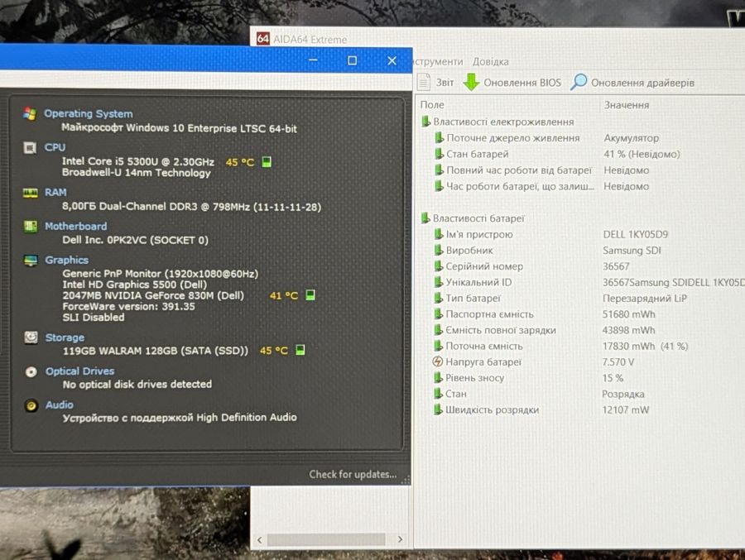The height and width of the screenshot is (560, 745).
Task: Click the AIDA64 horizontal scrollbar left arrow
Action: [259, 539]
